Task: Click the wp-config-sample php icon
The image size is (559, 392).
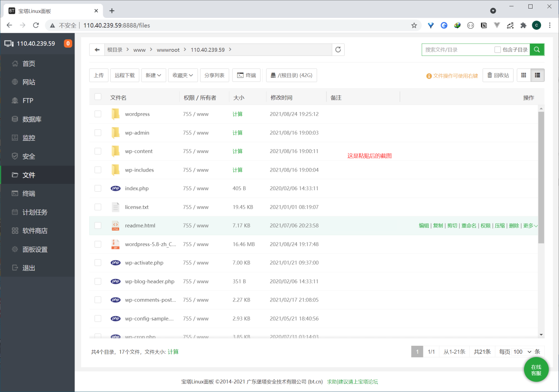Action: 116,319
